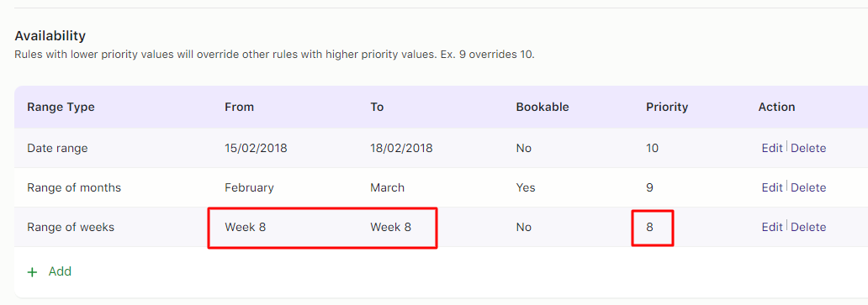Click the green plus icon beside Add
This screenshot has height=305, width=868.
point(33,272)
